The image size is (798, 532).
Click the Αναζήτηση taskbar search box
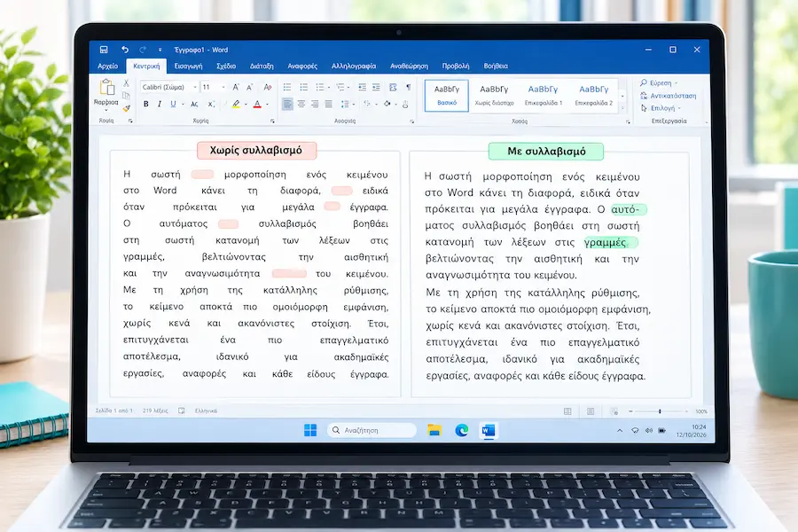(x=372, y=431)
